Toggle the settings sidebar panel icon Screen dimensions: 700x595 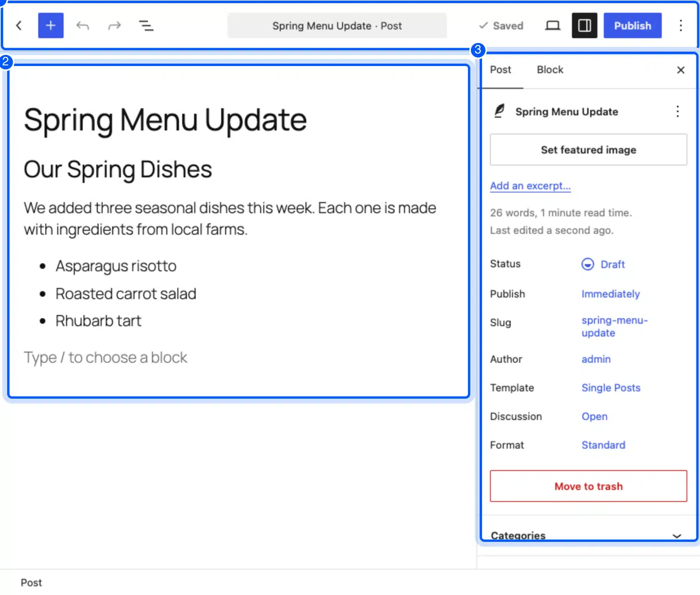click(584, 25)
